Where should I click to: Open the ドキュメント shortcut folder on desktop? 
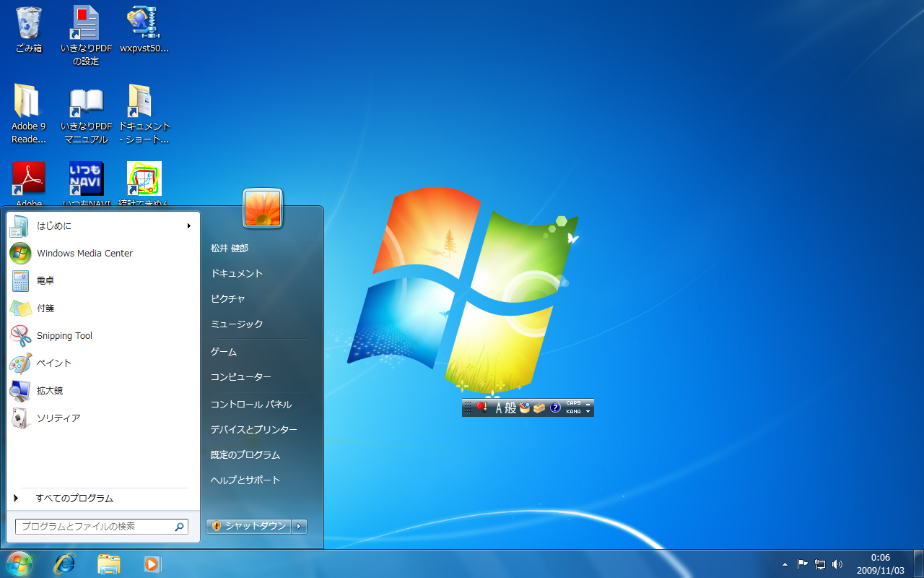click(x=141, y=101)
